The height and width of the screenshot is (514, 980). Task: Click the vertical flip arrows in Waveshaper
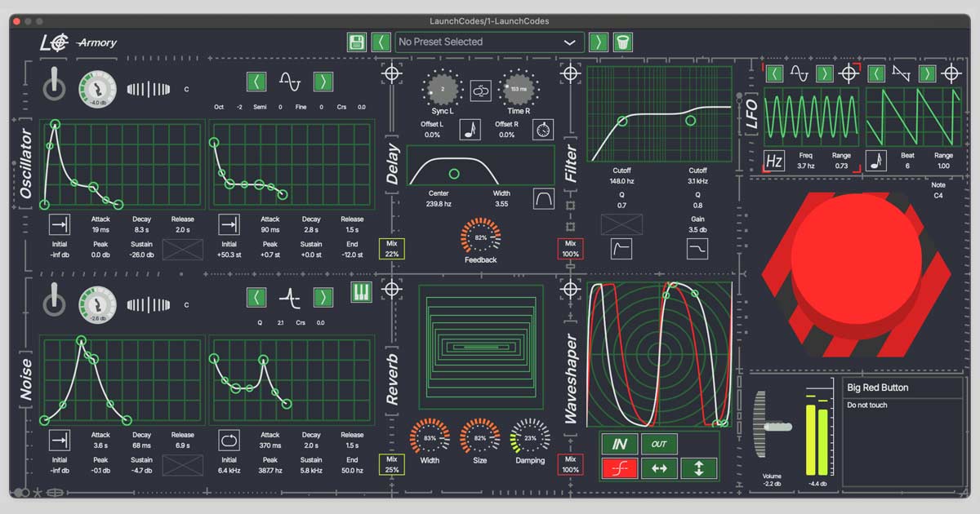click(x=699, y=468)
